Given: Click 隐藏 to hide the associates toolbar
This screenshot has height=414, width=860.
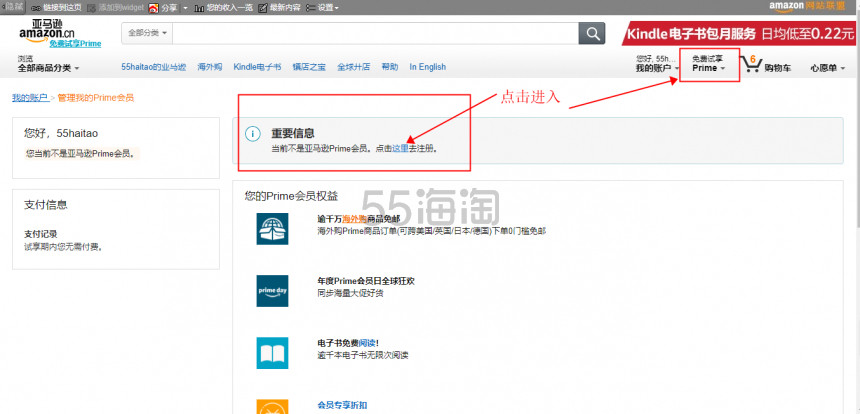Looking at the screenshot, I should click(x=13, y=7).
